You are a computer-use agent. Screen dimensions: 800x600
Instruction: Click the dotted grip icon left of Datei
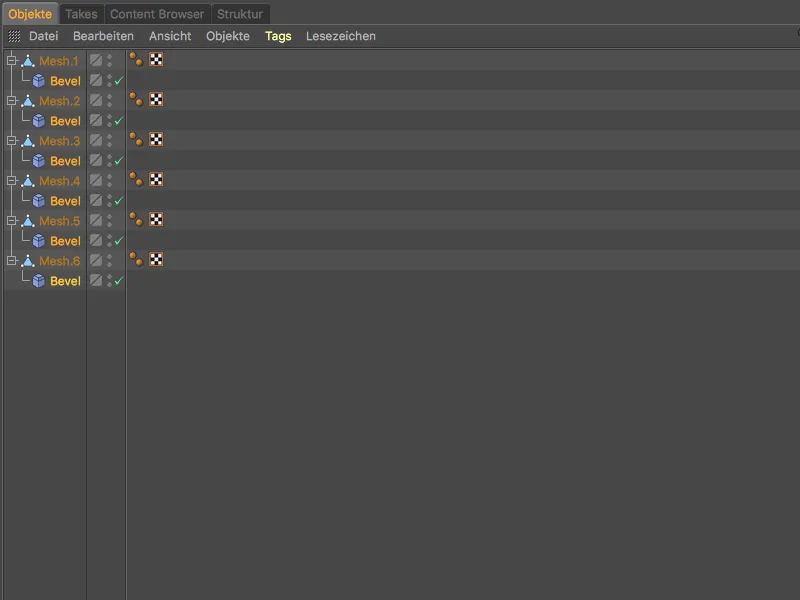coord(14,36)
